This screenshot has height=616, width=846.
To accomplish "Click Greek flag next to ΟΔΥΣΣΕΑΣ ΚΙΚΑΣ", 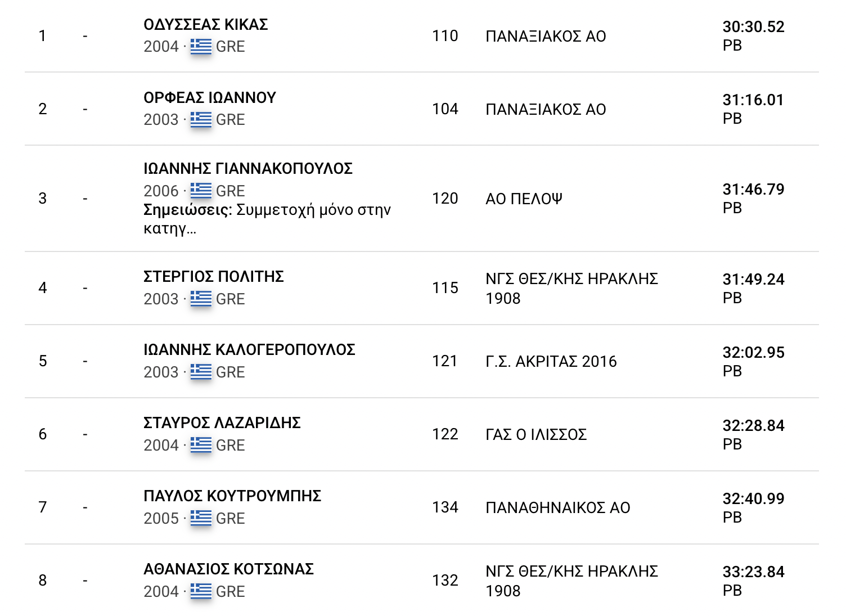I will point(201,46).
